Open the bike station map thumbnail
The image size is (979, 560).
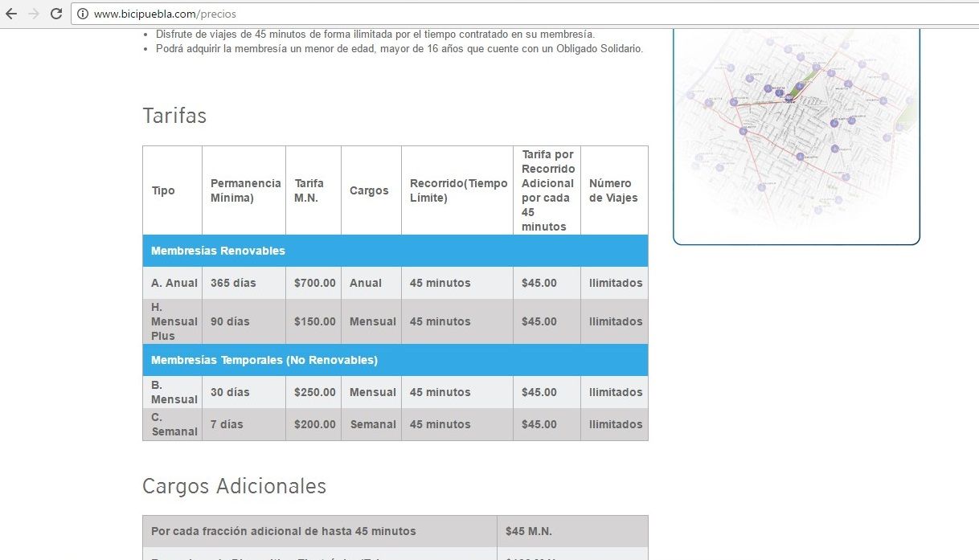click(x=797, y=135)
